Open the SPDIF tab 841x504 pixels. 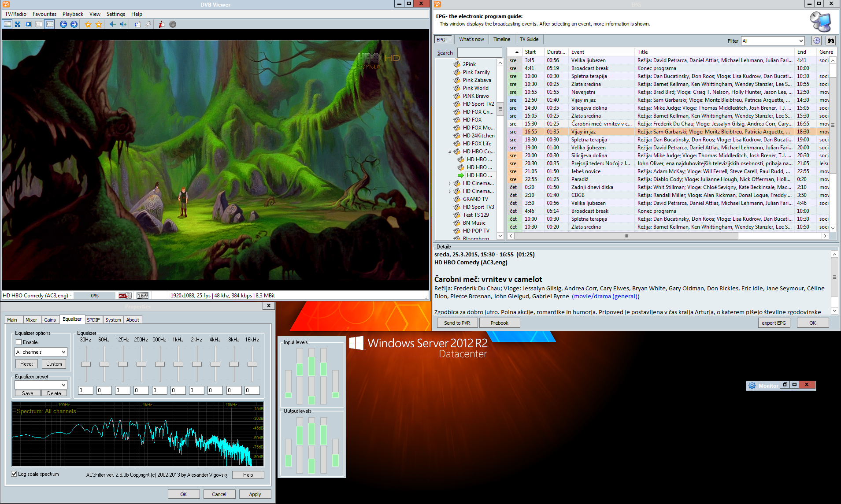tap(93, 320)
